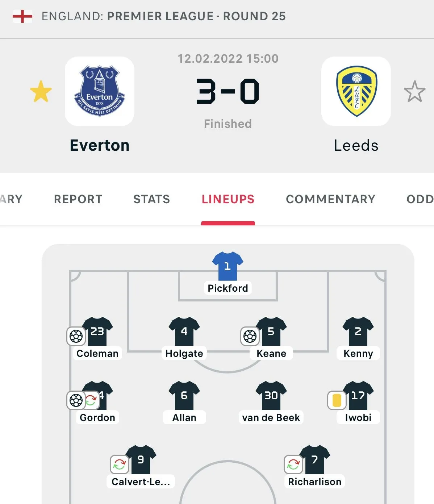Image resolution: width=434 pixels, height=504 pixels.
Task: Open the Leeds club crest
Action: tap(356, 91)
